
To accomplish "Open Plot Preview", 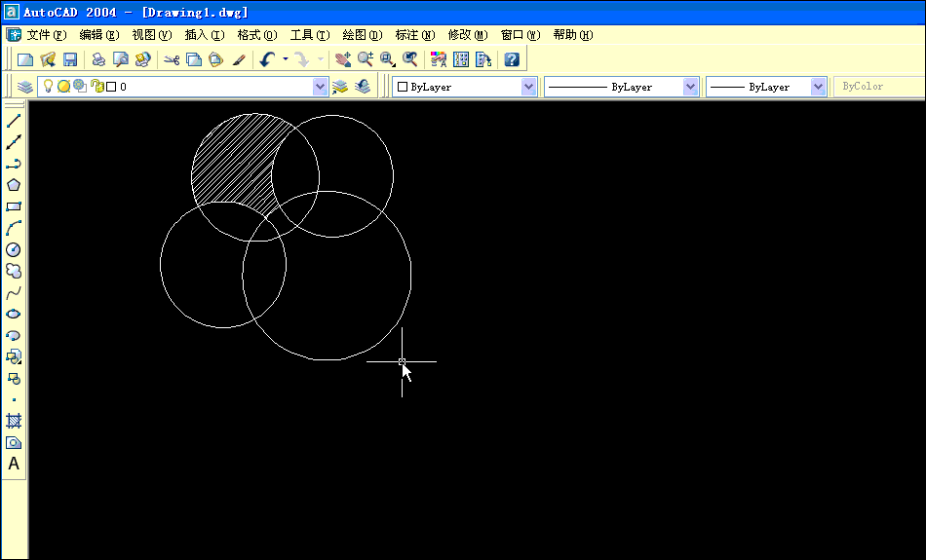I will tap(121, 59).
